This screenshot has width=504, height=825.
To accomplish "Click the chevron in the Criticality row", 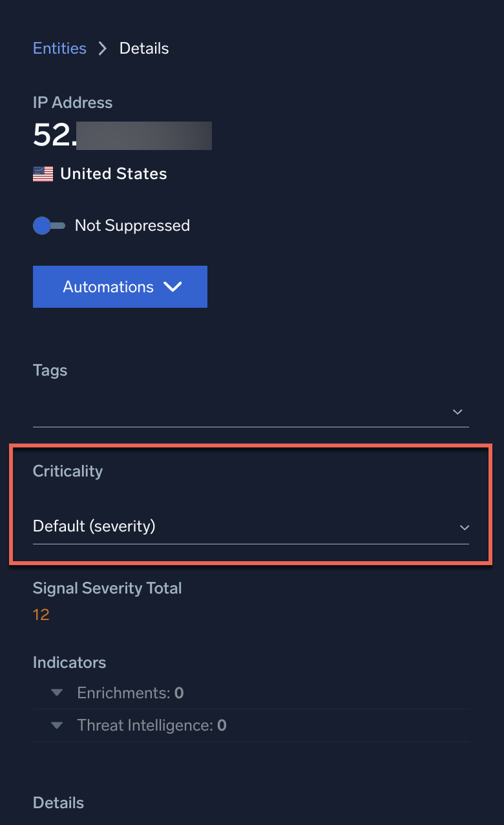I will (x=464, y=528).
